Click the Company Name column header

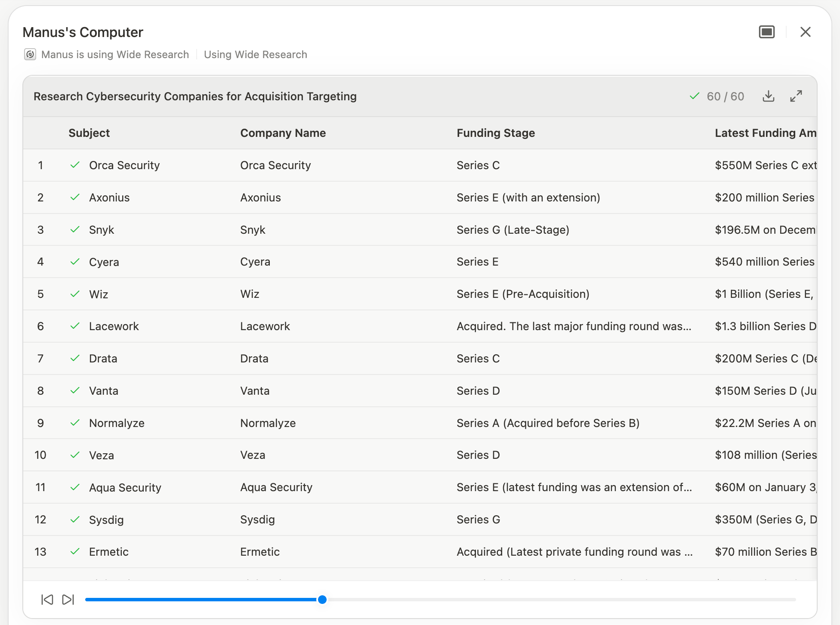pos(283,133)
